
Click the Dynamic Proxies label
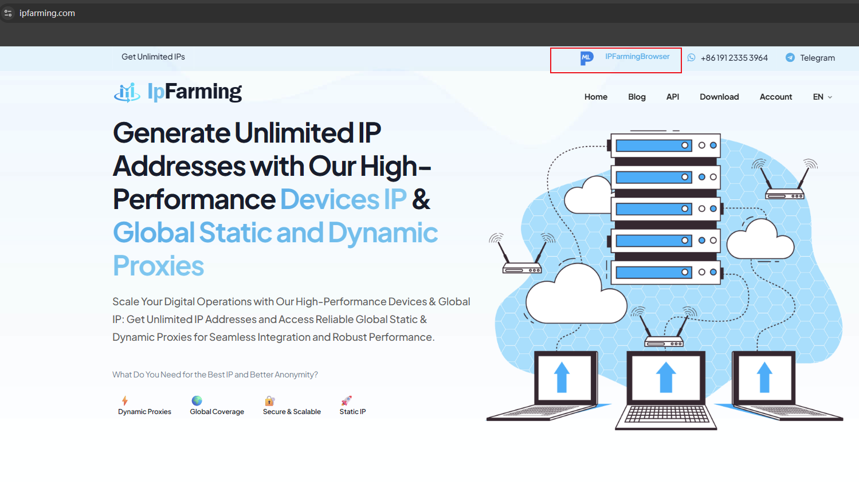click(144, 412)
